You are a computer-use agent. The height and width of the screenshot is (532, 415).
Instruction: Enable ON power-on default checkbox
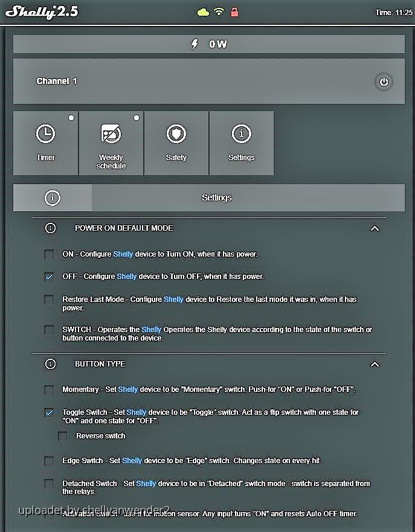[x=49, y=254]
